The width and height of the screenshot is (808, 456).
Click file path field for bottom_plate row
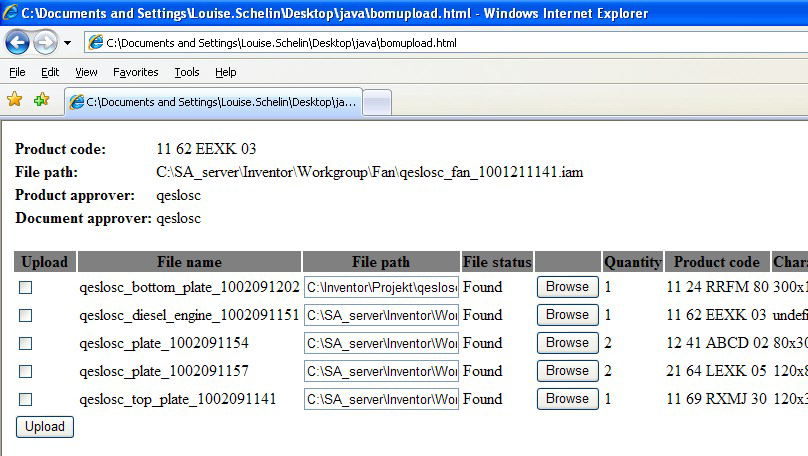381,287
